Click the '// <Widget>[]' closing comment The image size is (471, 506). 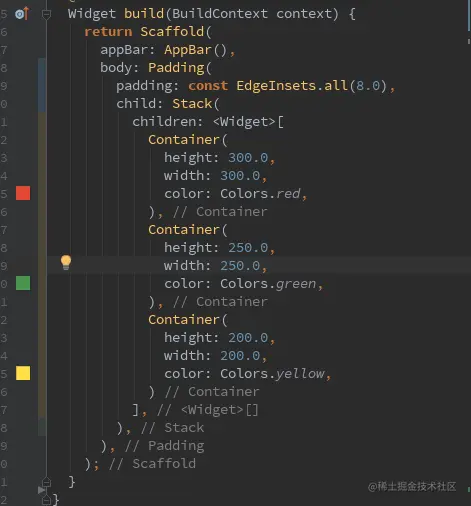pos(208,410)
